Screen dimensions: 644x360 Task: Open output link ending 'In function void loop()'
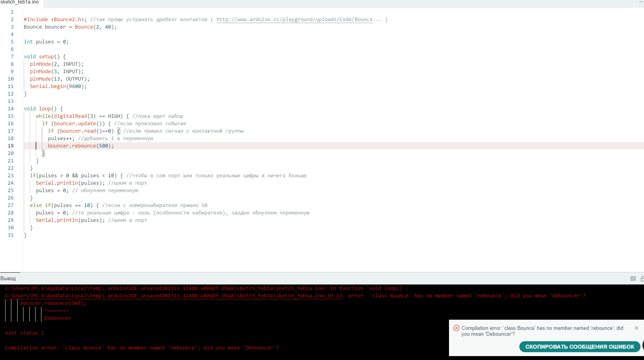coord(206,288)
